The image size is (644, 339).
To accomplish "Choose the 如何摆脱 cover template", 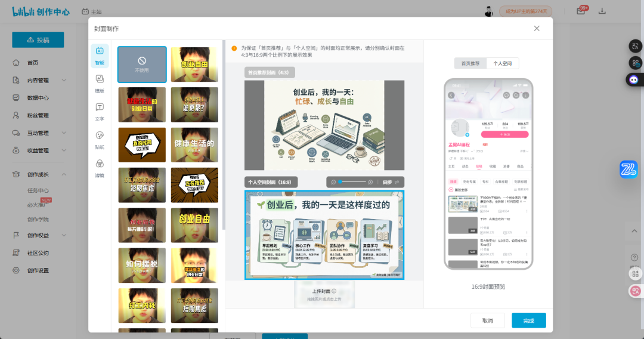I will (142, 265).
